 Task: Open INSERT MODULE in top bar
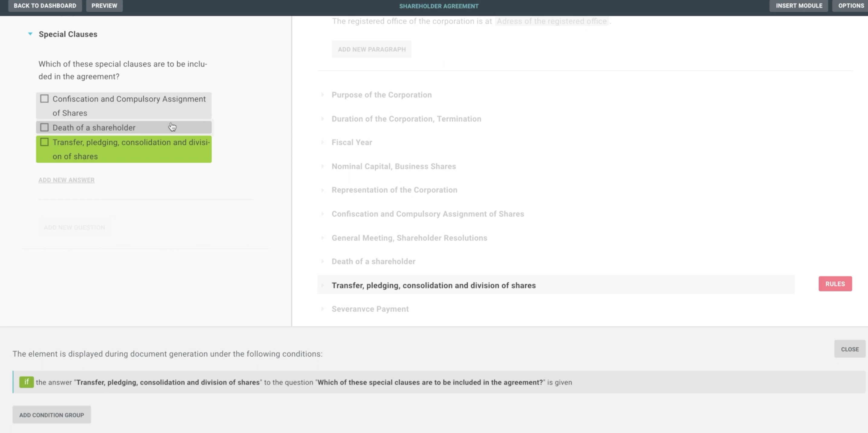pos(798,6)
